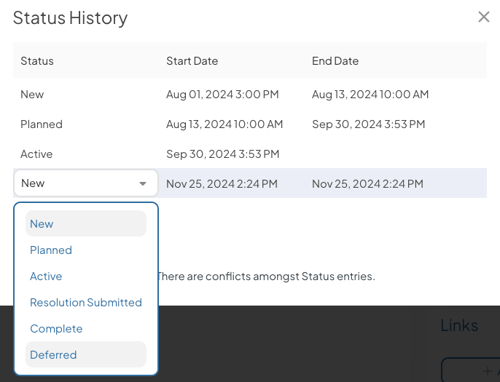Click end date Sep 30, 2024 3:53 PM
The width and height of the screenshot is (500, 382).
pos(368,124)
